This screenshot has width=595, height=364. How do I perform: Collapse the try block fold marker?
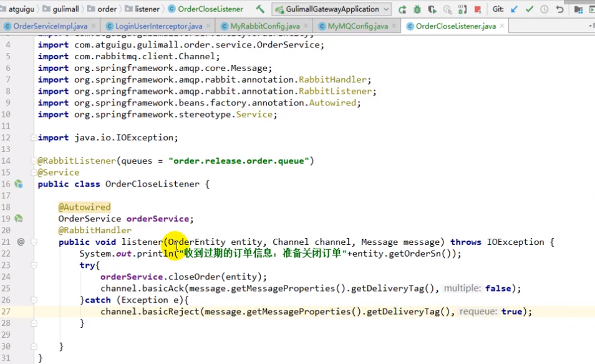point(34,266)
